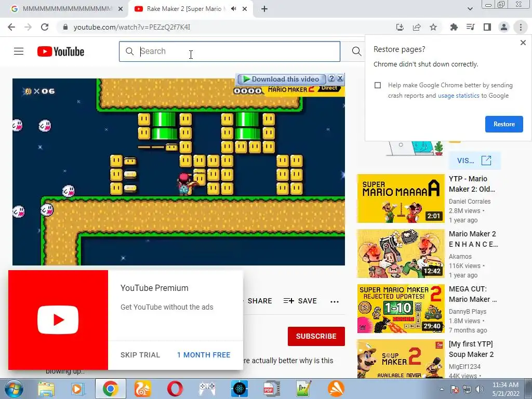Click the share page icon in the address bar

tap(417, 27)
